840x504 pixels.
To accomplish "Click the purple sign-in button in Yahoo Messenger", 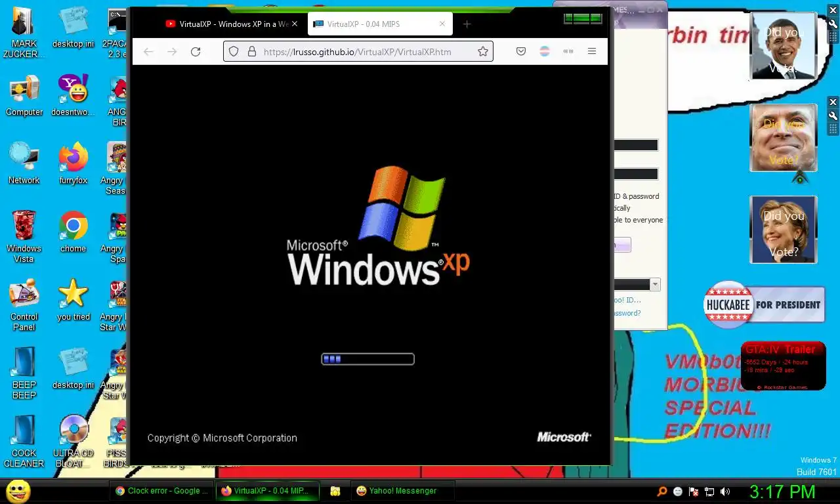I will coord(622,245).
